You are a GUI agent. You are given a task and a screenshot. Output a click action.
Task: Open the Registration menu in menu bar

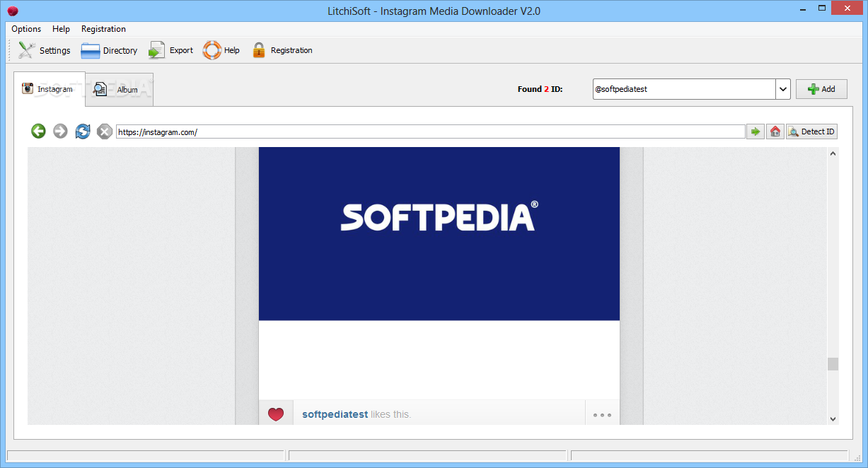(x=103, y=29)
